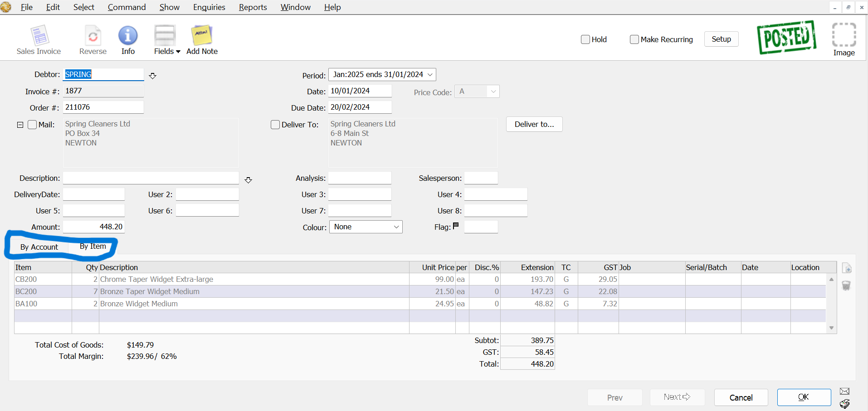Click the Description lookup arrow icon

pos(248,180)
